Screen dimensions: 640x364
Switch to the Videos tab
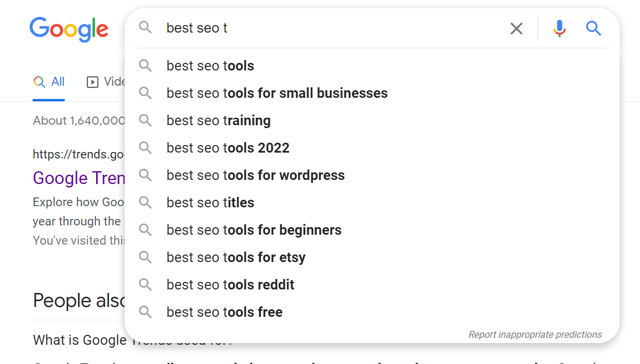point(108,82)
